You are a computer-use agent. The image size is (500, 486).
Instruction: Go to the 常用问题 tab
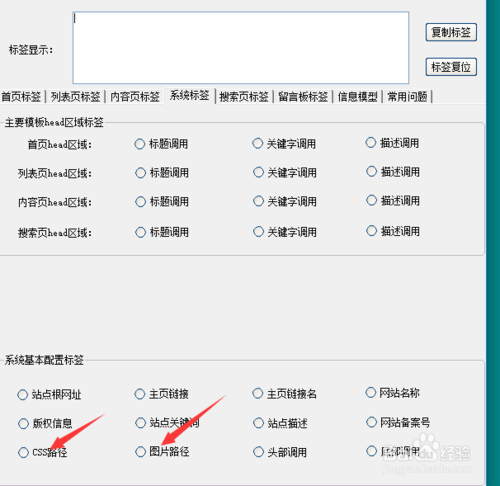tap(407, 97)
